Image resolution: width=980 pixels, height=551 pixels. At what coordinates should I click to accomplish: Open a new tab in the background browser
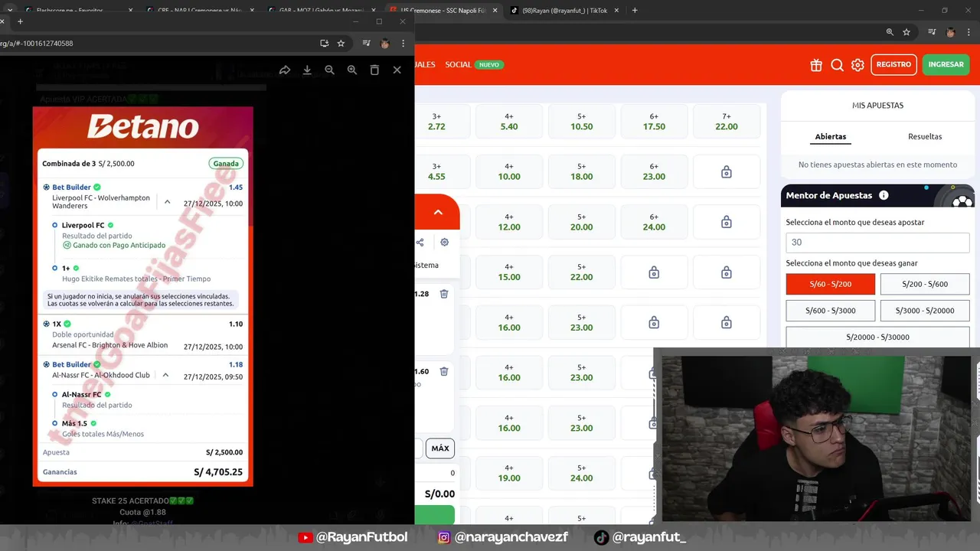point(635,11)
